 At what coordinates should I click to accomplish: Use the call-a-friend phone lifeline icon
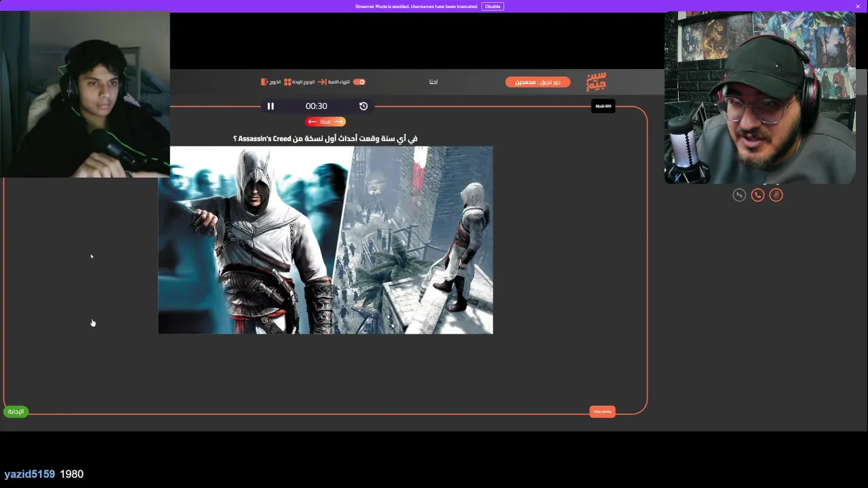tap(757, 195)
